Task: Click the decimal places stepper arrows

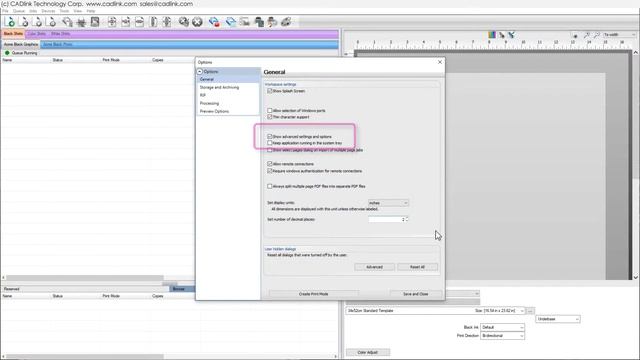Action: (407, 220)
